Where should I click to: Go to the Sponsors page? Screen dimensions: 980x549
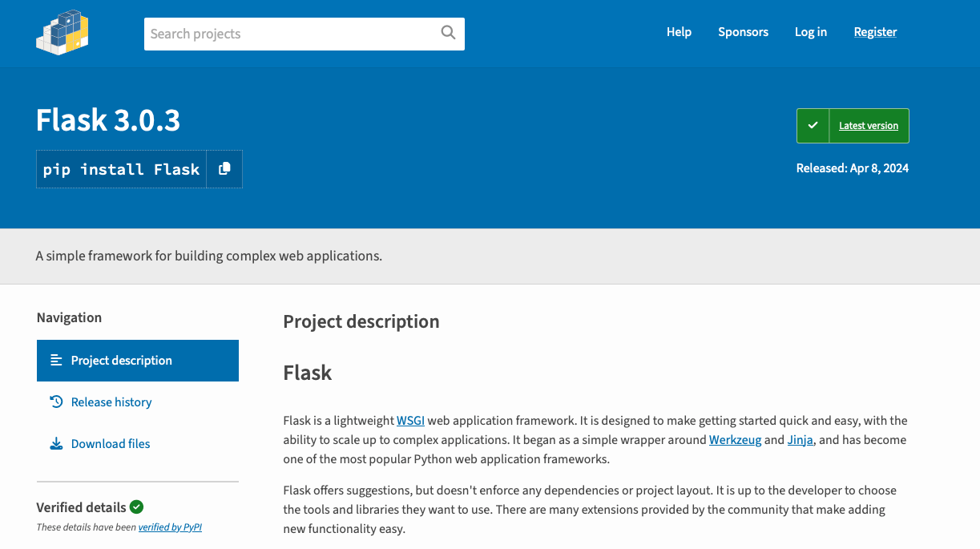click(x=743, y=32)
